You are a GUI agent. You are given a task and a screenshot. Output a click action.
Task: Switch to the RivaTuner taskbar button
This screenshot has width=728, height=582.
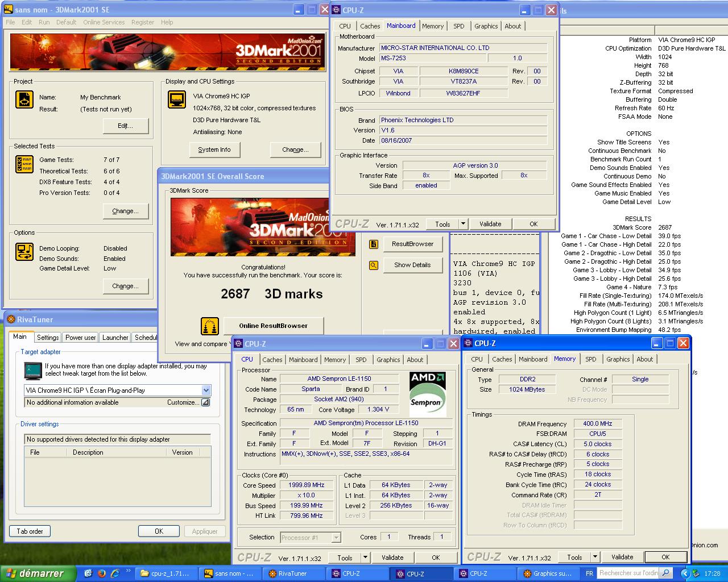[x=295, y=573]
